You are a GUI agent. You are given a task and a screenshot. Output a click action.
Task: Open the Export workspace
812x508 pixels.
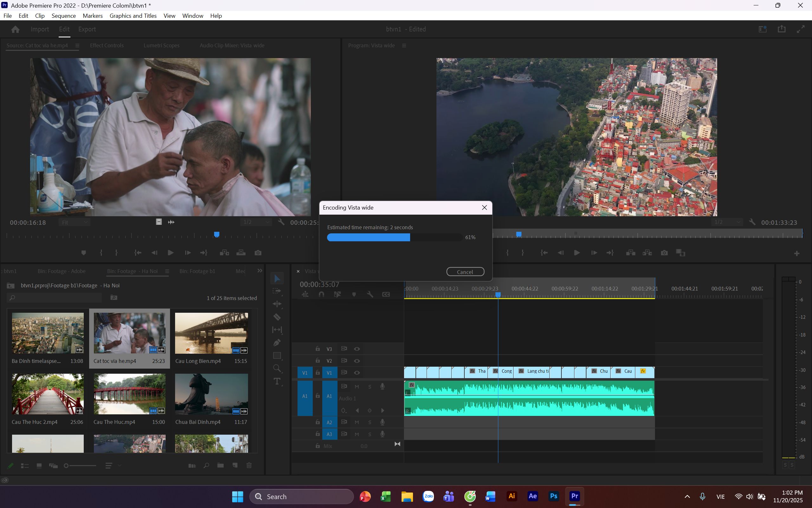87,29
